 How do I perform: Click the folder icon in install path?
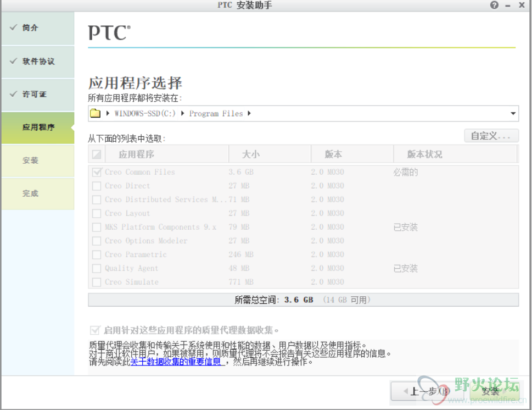coord(96,113)
